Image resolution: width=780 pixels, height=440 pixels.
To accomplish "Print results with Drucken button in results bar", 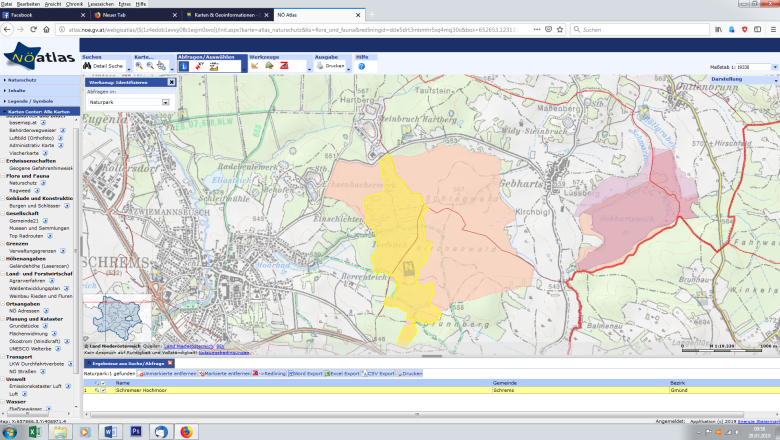I will (x=409, y=373).
